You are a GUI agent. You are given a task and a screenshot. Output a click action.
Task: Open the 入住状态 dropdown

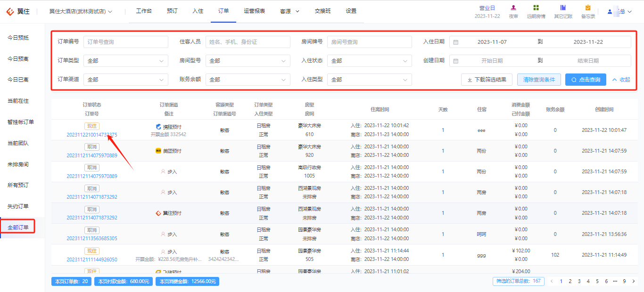(370, 61)
